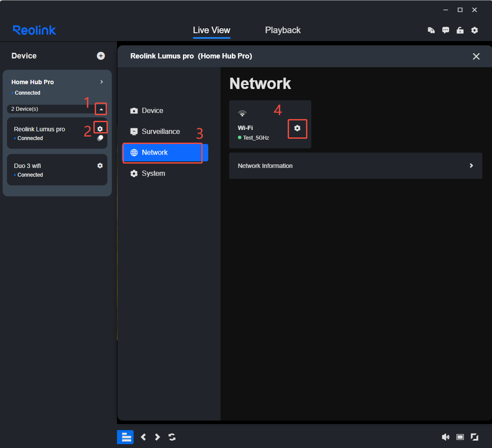Open Duo 3 wifi settings gear
This screenshot has width=492, height=448.
click(100, 165)
